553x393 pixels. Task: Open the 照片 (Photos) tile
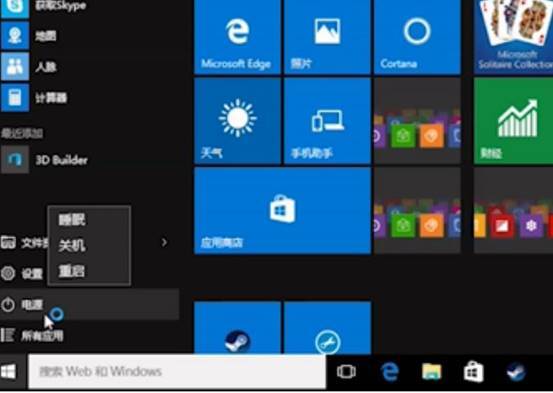[x=327, y=37]
